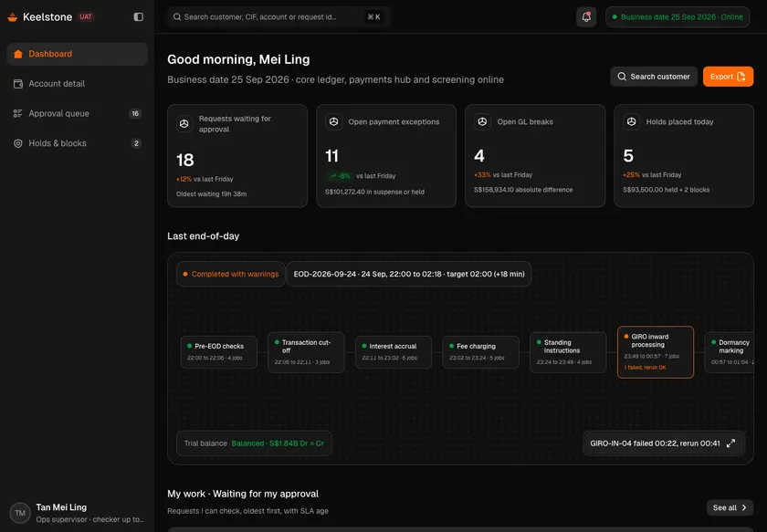Open See all approvals chevron link
This screenshot has width=767, height=532.
(730, 507)
